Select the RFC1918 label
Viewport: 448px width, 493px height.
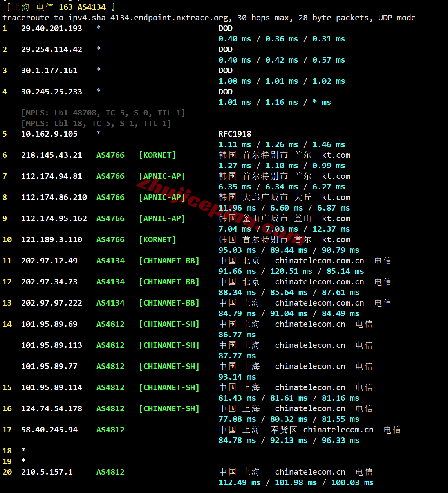click(x=235, y=134)
